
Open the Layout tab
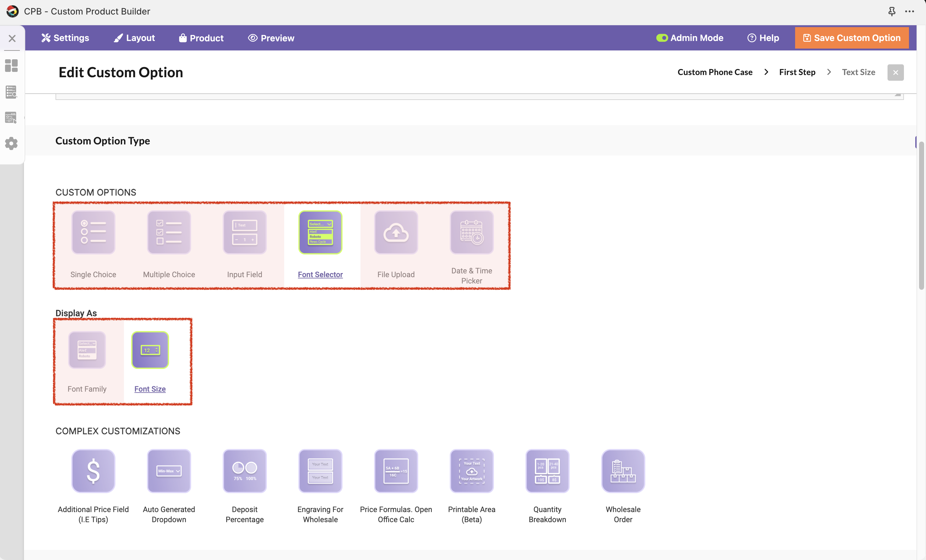[134, 38]
